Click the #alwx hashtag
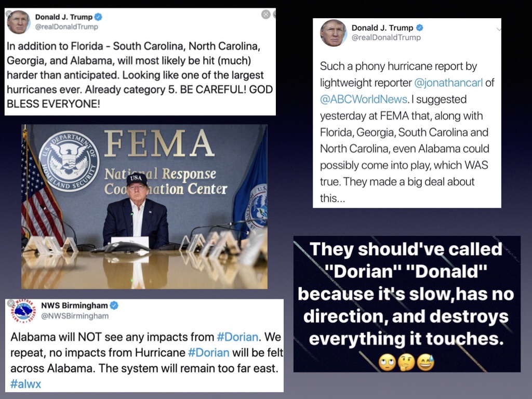The height and width of the screenshot is (399, 532). (25, 384)
